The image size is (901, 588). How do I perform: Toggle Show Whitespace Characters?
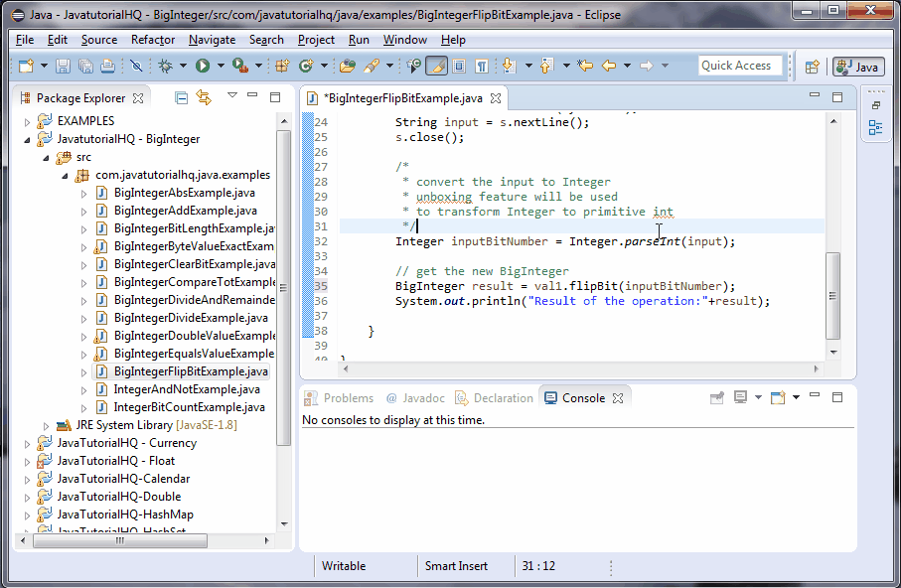coord(479,66)
